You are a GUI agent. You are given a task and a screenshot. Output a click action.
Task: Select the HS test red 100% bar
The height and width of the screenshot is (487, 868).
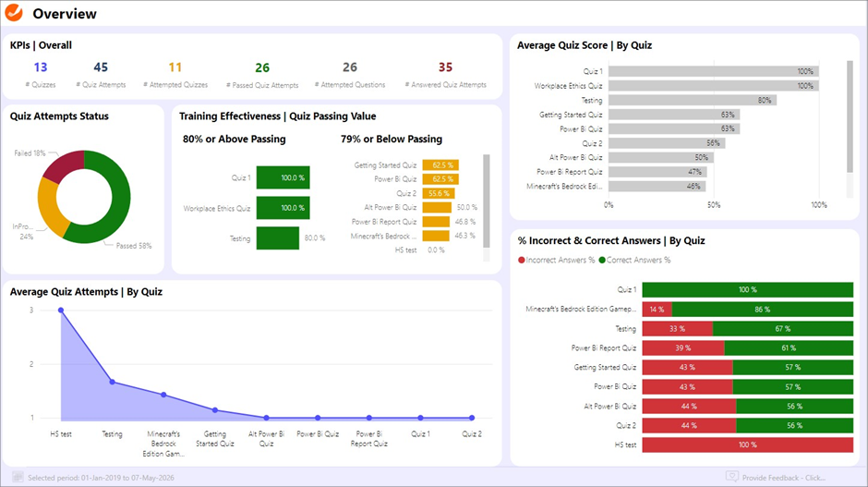748,444
